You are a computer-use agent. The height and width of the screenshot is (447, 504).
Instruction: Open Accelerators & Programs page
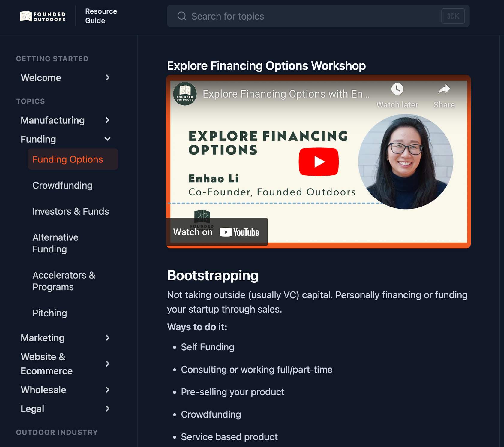point(64,281)
